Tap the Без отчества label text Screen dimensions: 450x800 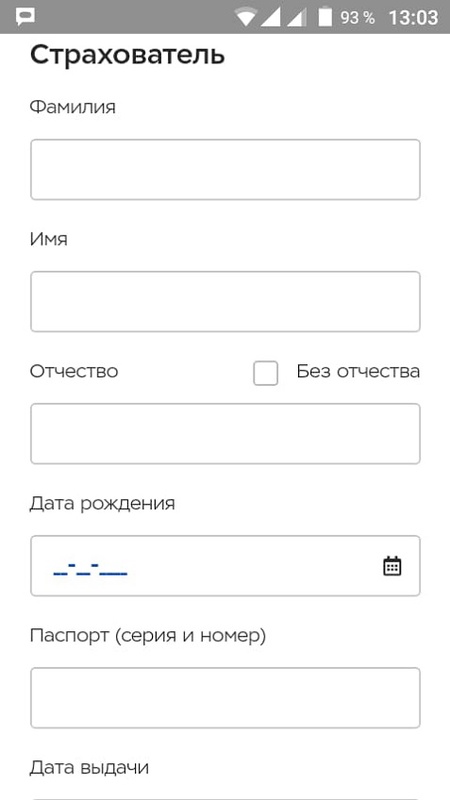[358, 371]
